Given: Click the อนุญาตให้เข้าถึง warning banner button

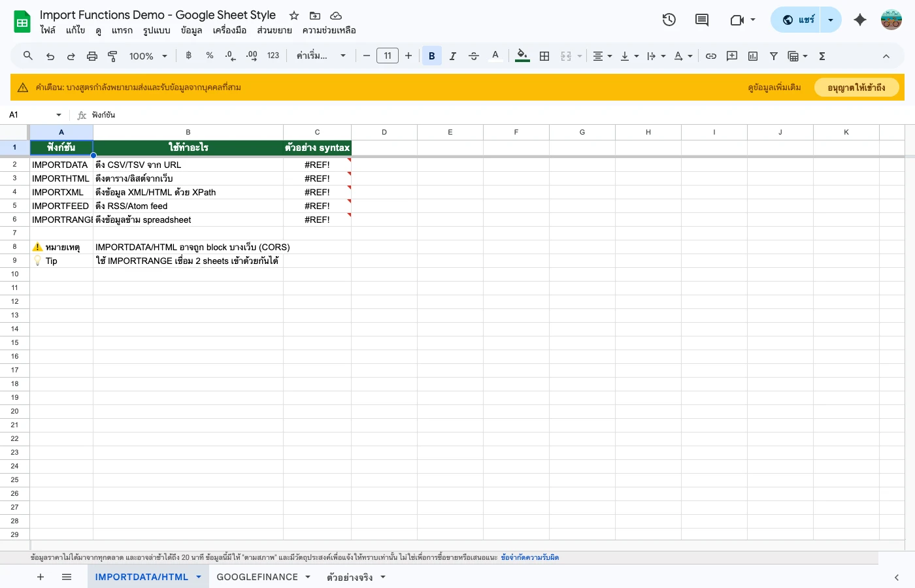Looking at the screenshot, I should [x=857, y=87].
